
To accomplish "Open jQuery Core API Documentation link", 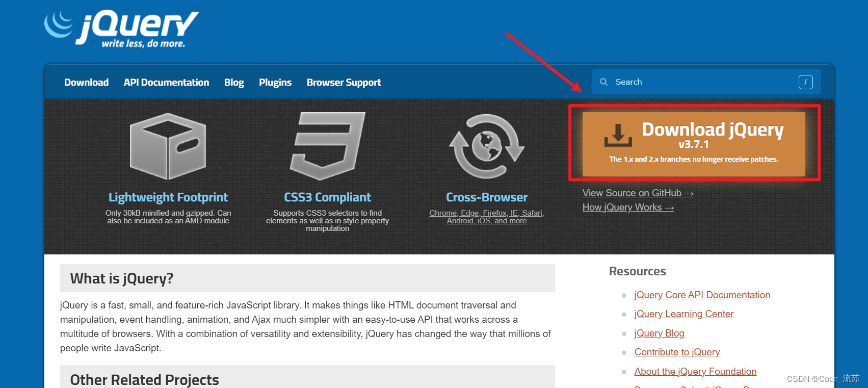I will [x=702, y=295].
